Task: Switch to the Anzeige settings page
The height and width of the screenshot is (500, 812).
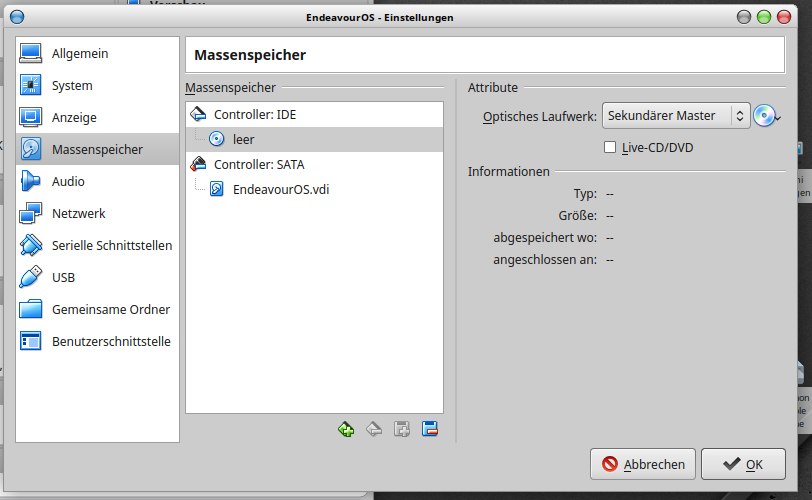Action: coord(97,117)
